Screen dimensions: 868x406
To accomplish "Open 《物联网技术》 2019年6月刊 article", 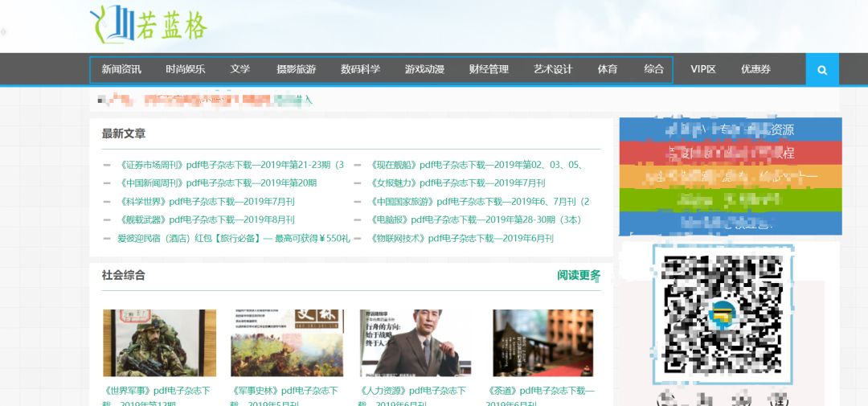I will (461, 239).
